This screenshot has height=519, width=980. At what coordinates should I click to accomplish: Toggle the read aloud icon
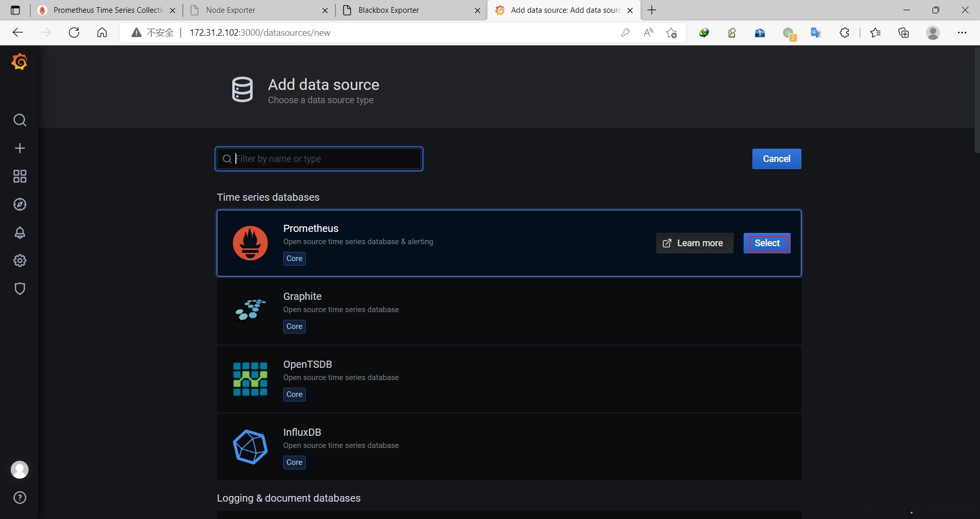(648, 33)
